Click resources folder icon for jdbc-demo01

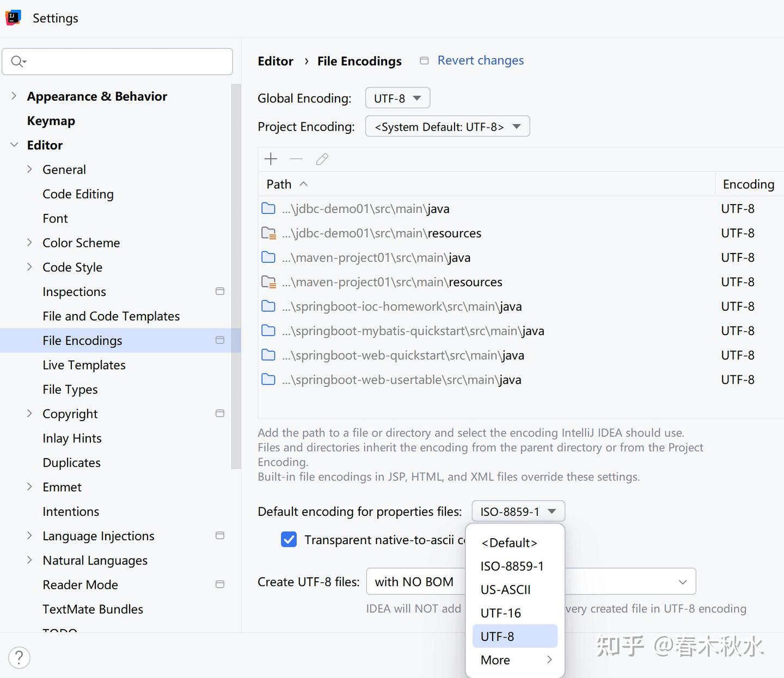[268, 233]
